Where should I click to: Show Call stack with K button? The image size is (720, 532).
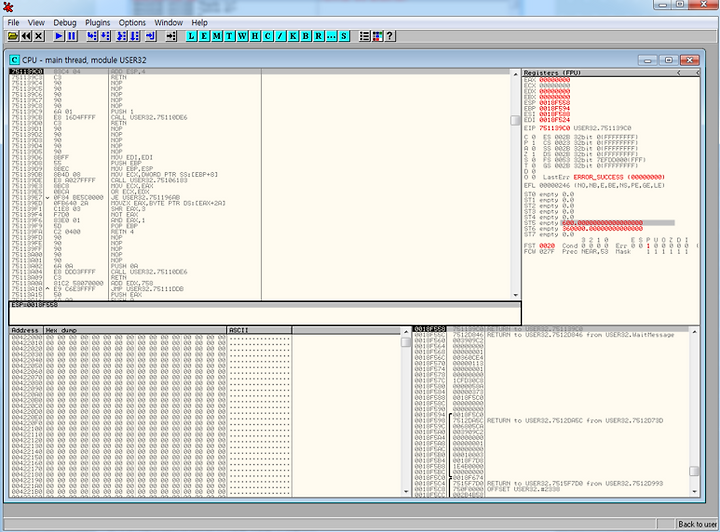click(293, 36)
